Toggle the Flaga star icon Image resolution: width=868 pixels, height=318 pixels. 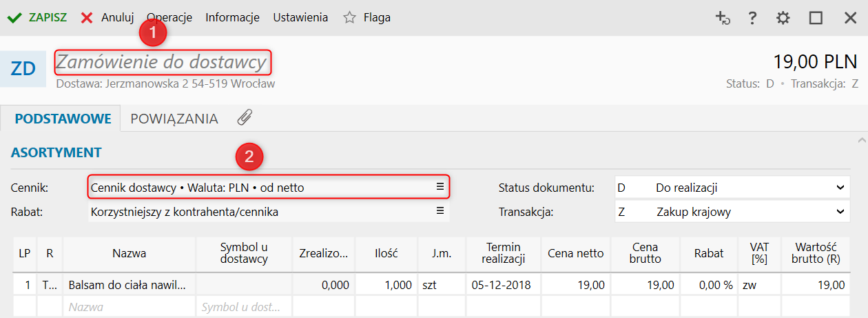350,18
